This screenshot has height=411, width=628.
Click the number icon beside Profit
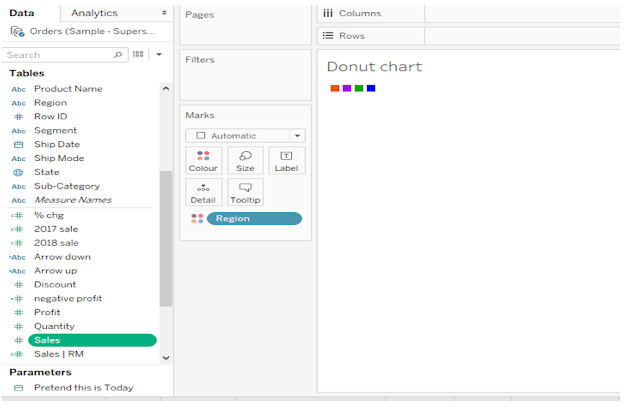18,312
